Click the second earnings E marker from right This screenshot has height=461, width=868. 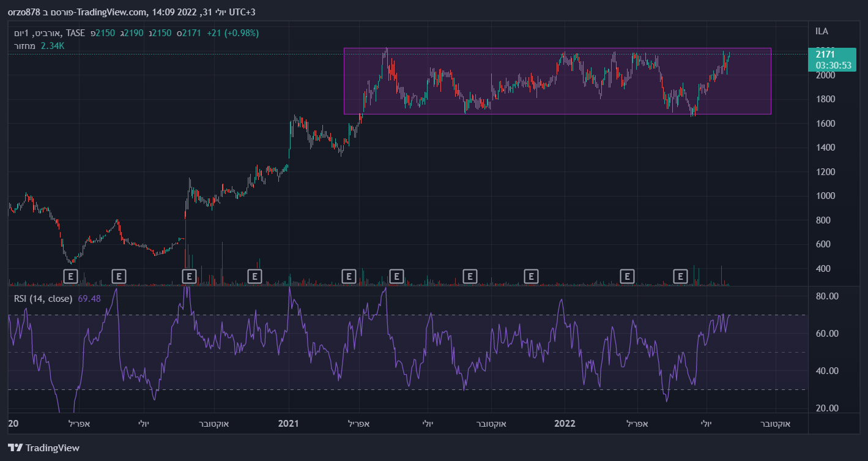click(626, 277)
